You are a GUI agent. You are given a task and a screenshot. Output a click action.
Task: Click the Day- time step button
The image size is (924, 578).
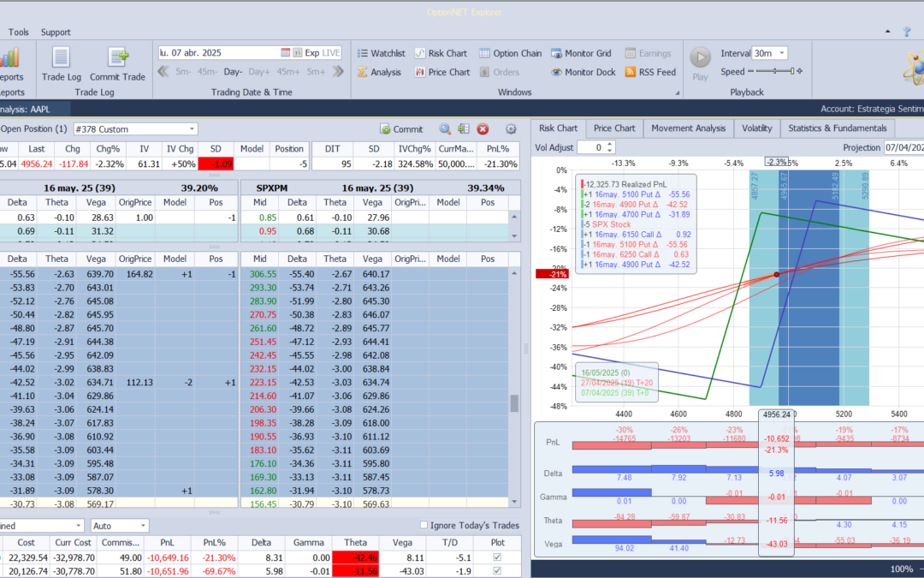click(233, 72)
